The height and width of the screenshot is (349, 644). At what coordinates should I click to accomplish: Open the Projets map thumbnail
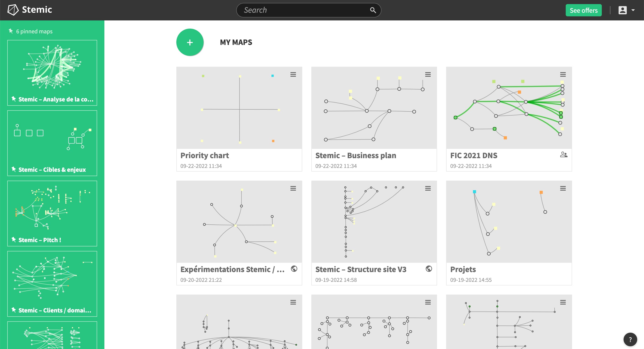(509, 221)
